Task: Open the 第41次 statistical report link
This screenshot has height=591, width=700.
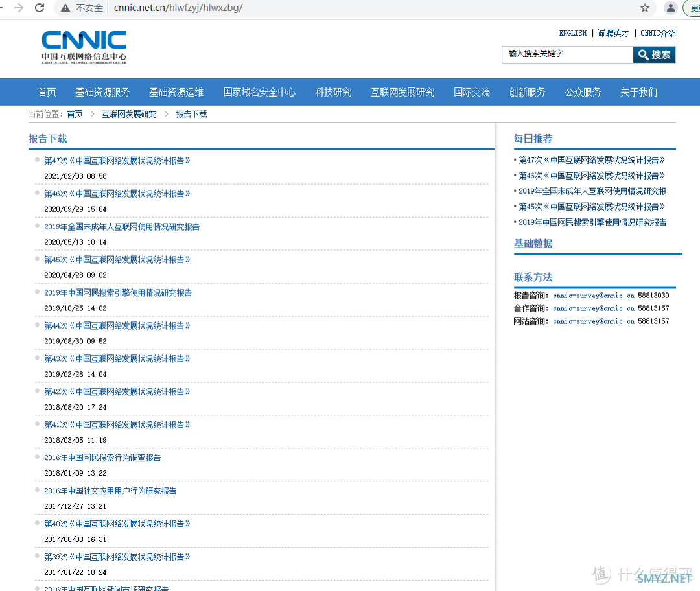Action: (117, 425)
